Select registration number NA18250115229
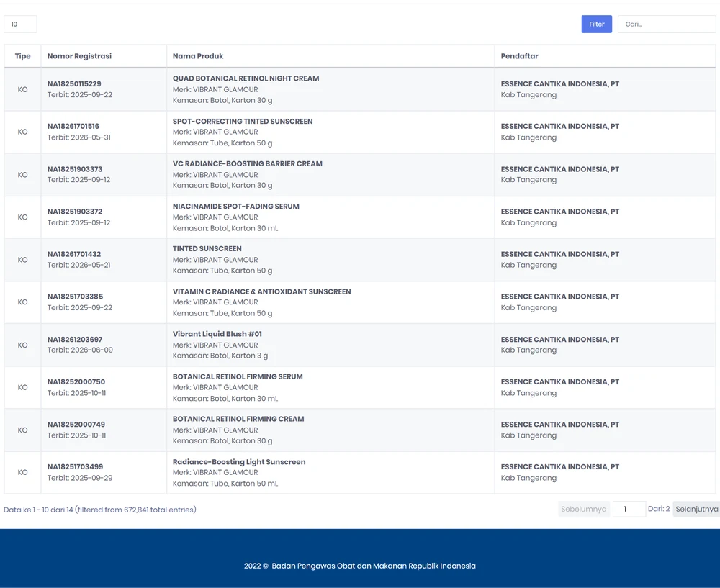The height and width of the screenshot is (588, 720). tap(74, 84)
